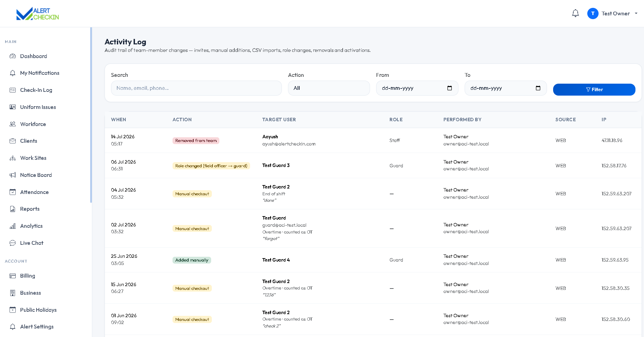Open Business settings page
Screen dimensions: 644x337
[x=30, y=293]
